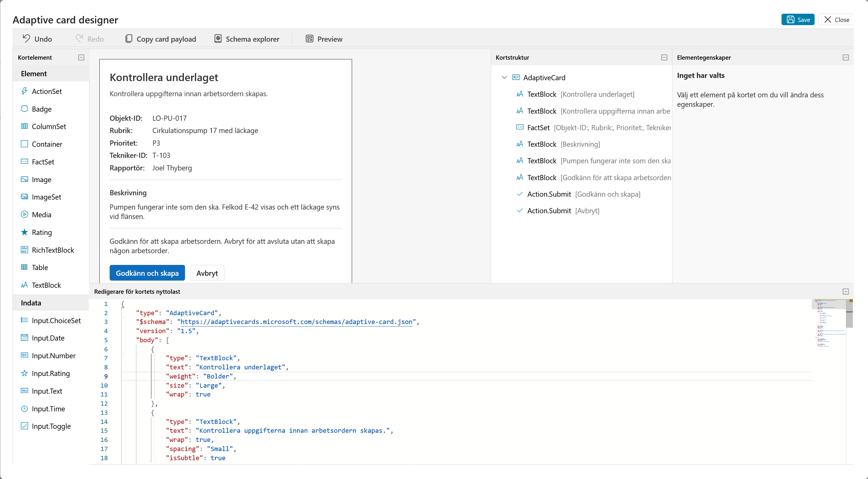This screenshot has width=868, height=479.
Task: Select the Media element icon
Action: pyautogui.click(x=24, y=215)
